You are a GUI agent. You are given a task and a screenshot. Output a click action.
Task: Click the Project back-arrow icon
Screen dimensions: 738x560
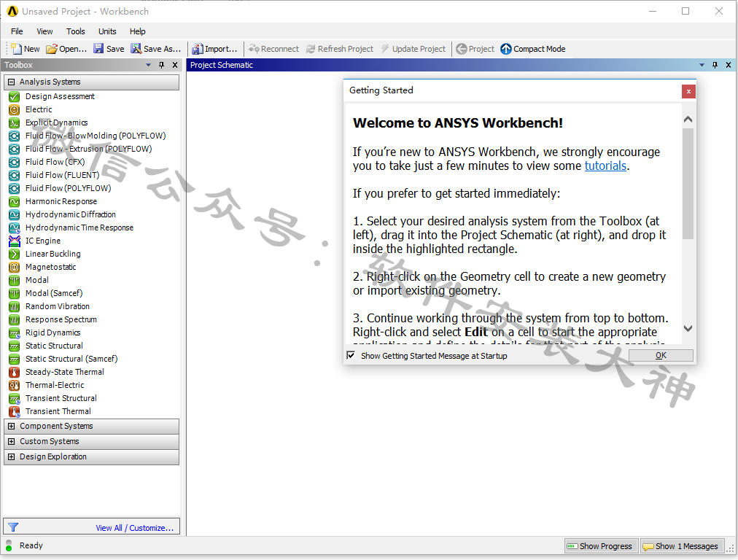tap(462, 48)
